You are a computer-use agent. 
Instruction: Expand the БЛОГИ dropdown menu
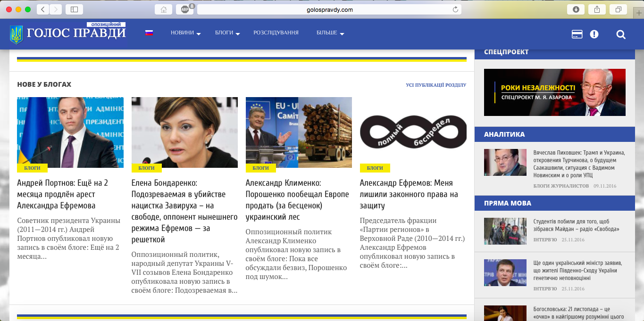228,33
